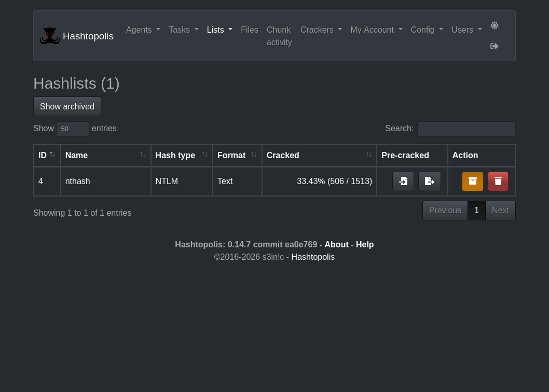Click the Hashtopolis logo
Viewport: 549px width, 392px height.
point(50,35)
